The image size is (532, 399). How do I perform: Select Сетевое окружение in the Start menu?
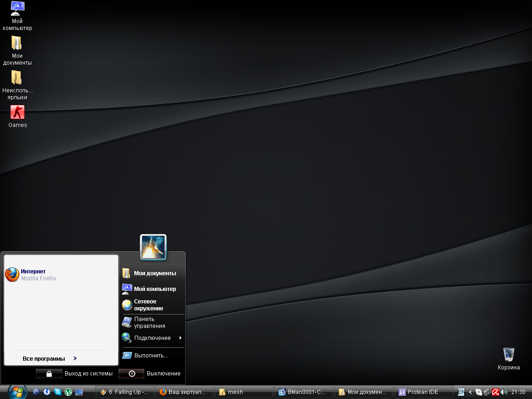(148, 305)
